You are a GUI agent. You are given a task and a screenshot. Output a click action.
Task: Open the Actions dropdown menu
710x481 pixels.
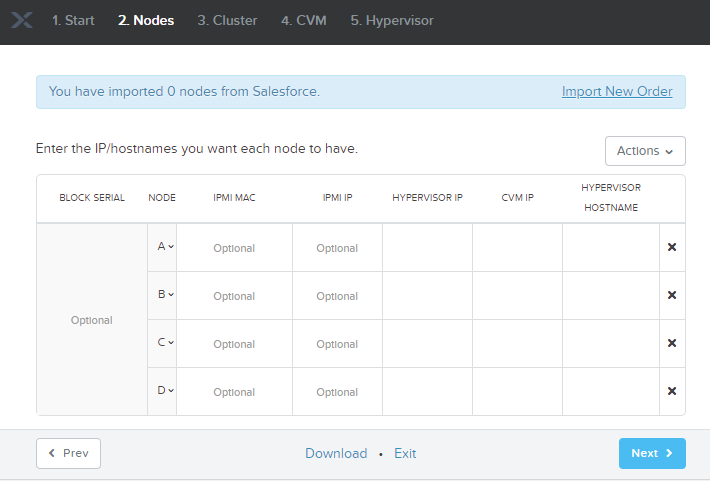pyautogui.click(x=644, y=151)
